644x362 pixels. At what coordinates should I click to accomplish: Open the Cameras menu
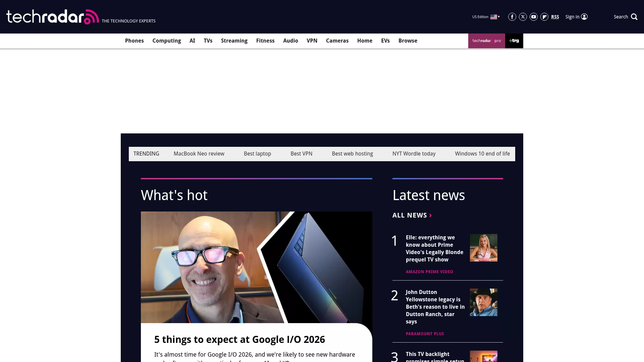tap(337, 41)
